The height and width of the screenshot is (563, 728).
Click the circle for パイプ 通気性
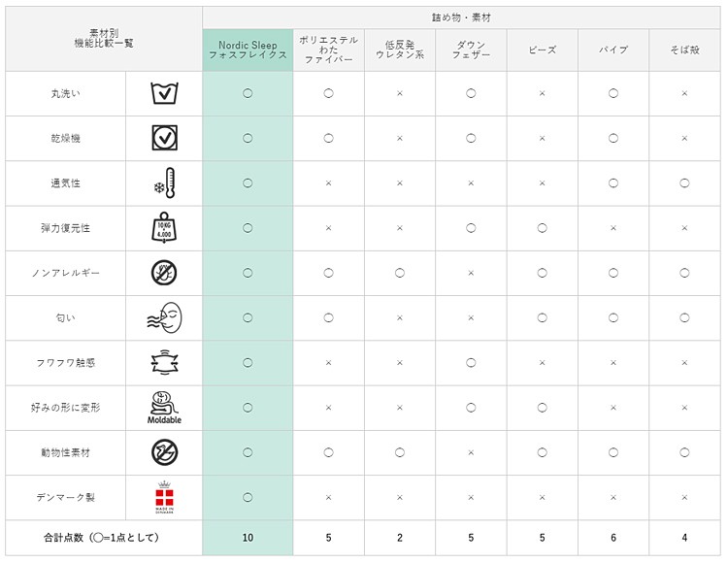click(x=612, y=182)
